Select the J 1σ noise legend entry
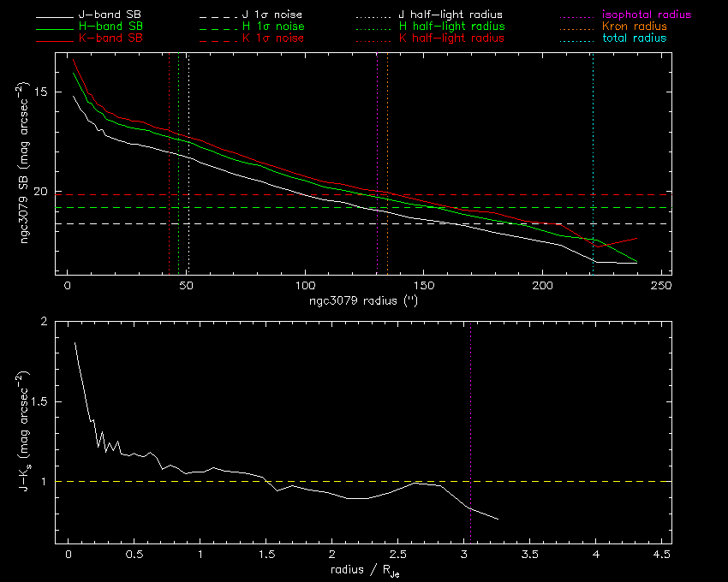The width and height of the screenshot is (728, 582). point(273,15)
